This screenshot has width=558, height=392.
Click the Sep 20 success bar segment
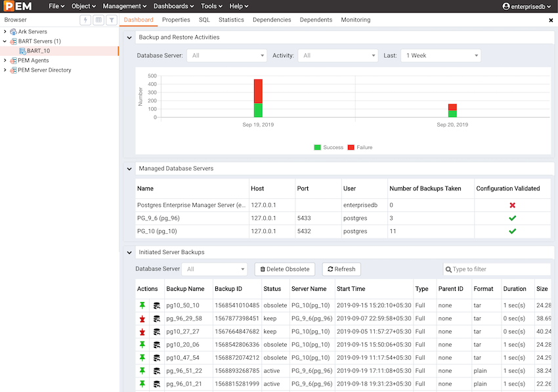pyautogui.click(x=452, y=114)
